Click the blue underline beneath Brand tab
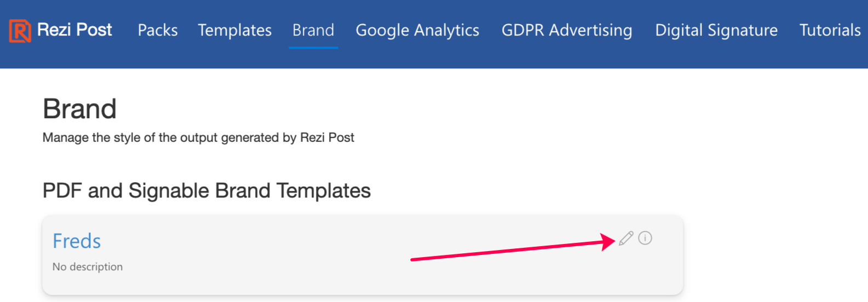The width and height of the screenshot is (868, 302). point(313,48)
